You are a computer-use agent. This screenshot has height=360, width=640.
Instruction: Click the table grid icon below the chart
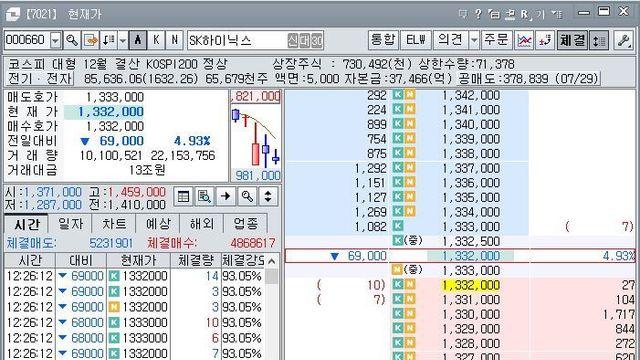click(183, 196)
